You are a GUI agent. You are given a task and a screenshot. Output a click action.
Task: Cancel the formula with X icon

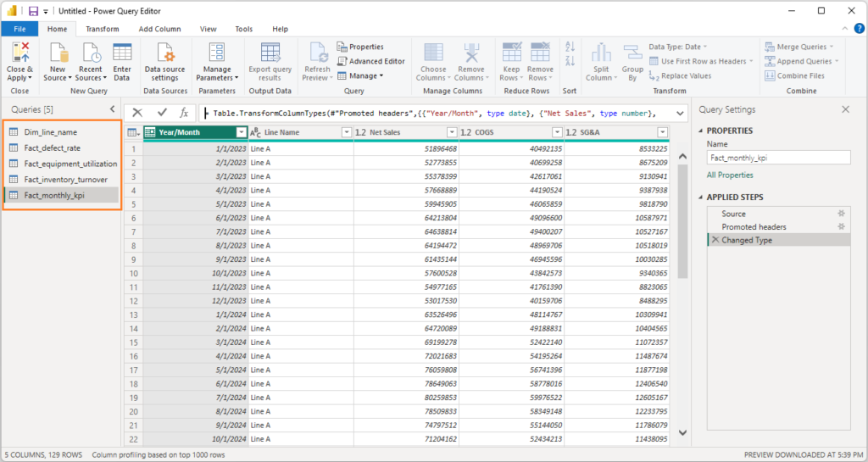pyautogui.click(x=137, y=113)
